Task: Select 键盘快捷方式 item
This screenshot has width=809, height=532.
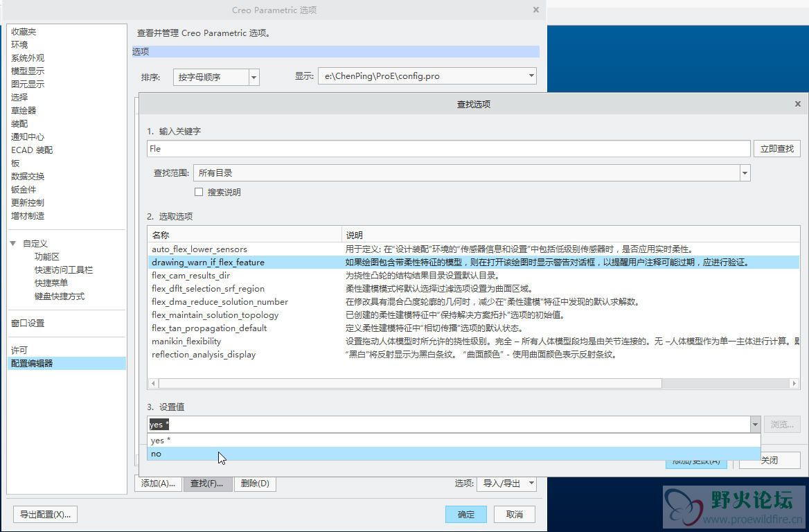Action: pos(60,296)
